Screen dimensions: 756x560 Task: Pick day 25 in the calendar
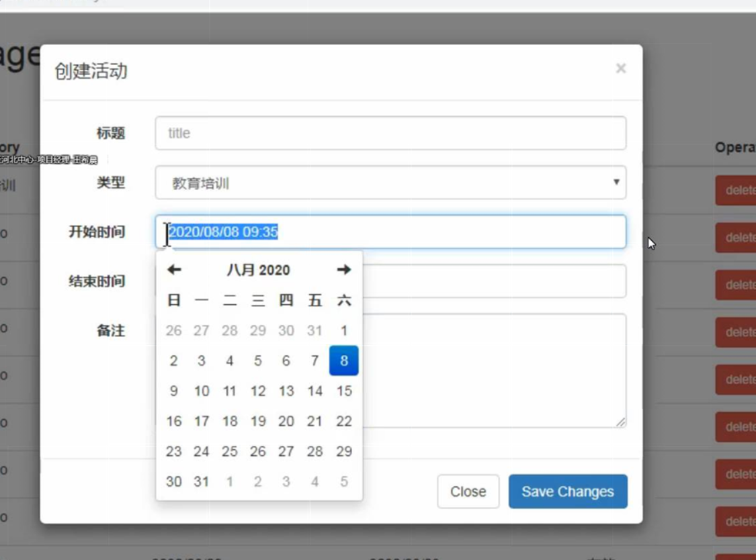[230, 451]
